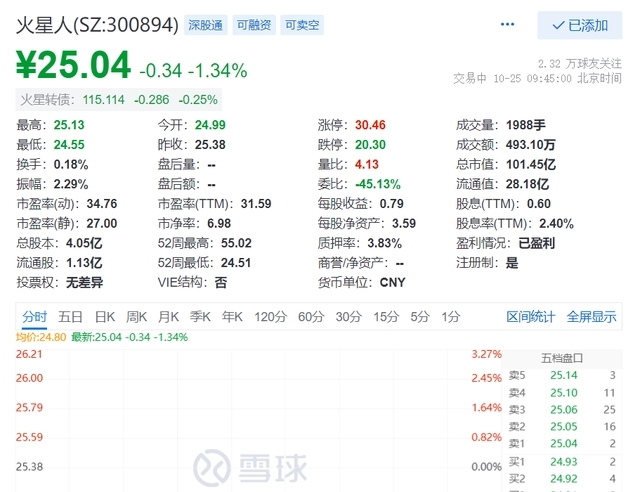The width and height of the screenshot is (640, 492).
Task: Show the 周K weekly chart
Action: click(x=137, y=317)
